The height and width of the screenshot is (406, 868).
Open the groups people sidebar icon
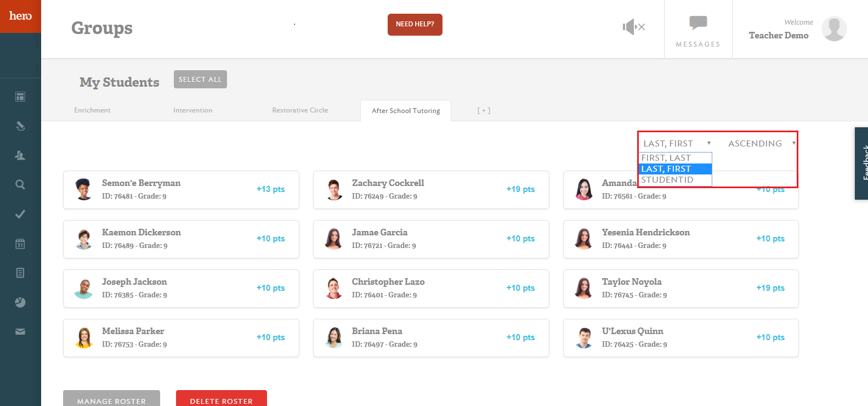point(20,155)
